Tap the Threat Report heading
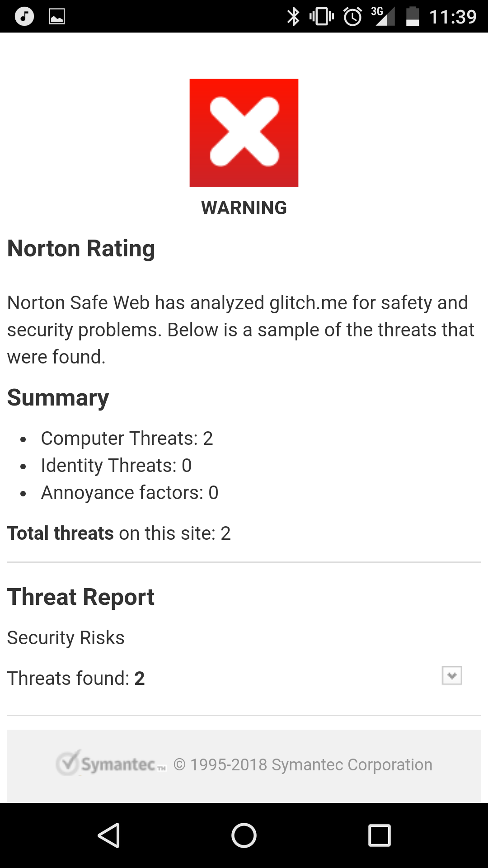488x868 pixels. (81, 597)
